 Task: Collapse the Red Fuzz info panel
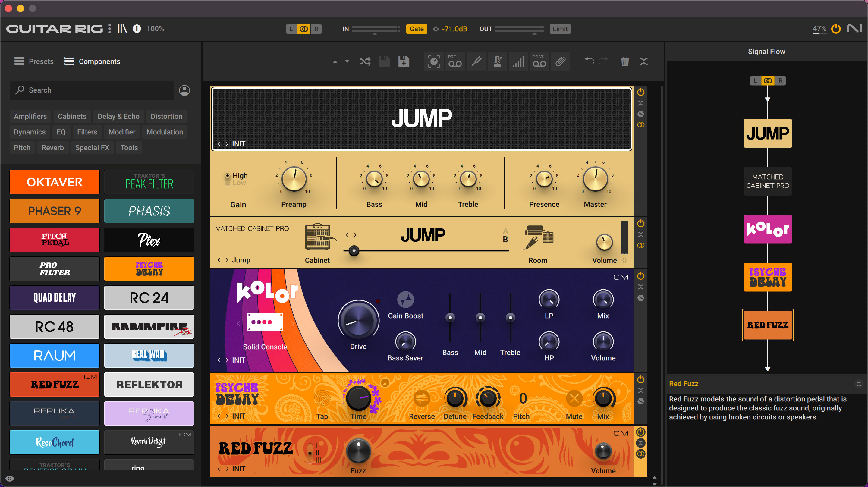(x=859, y=384)
